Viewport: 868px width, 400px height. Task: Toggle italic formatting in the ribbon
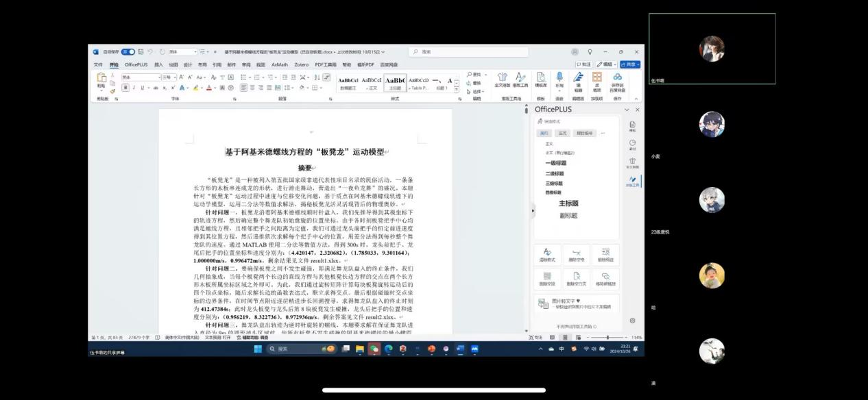(x=133, y=88)
